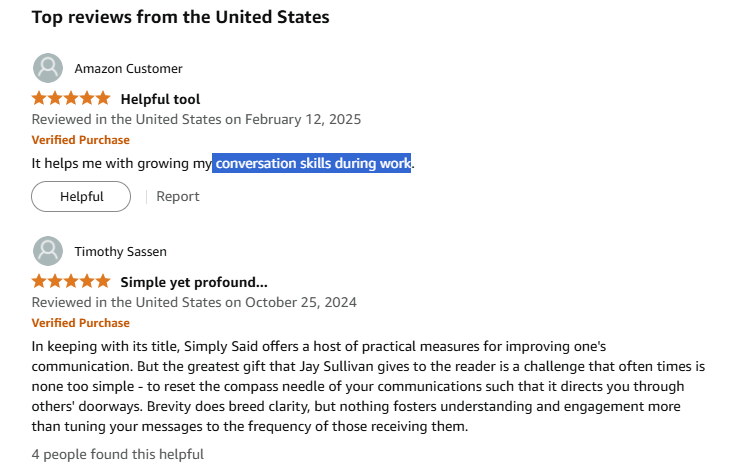Click the October 25, 2024 review date line

[194, 302]
